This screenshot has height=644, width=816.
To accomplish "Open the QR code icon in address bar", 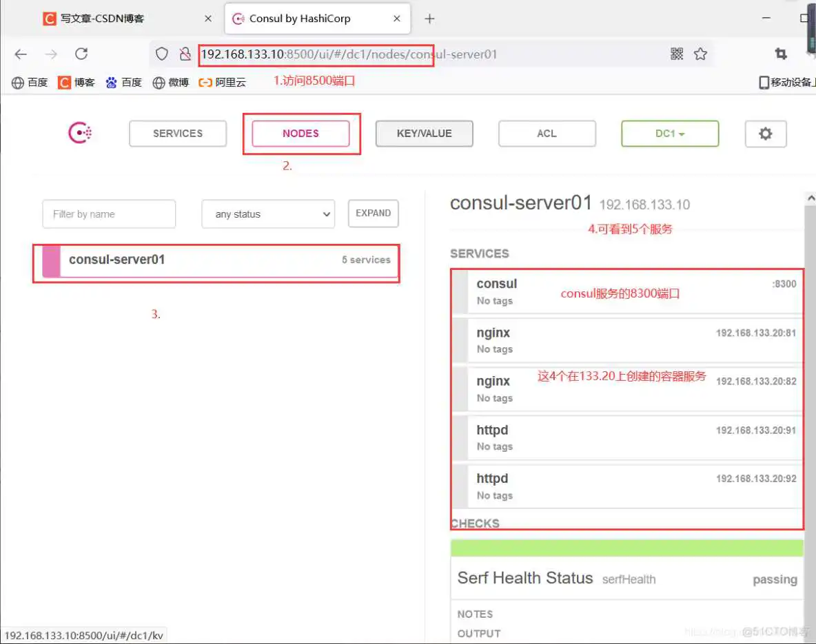I will 676,54.
